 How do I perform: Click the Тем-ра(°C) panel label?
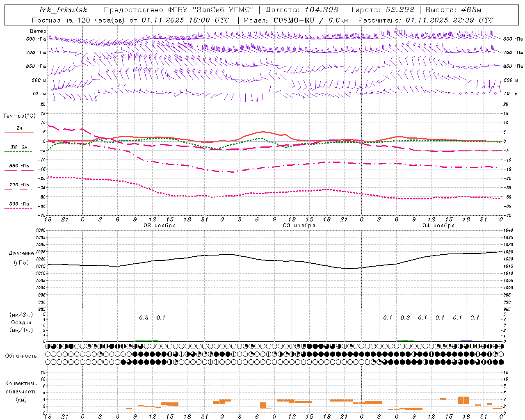(x=19, y=116)
